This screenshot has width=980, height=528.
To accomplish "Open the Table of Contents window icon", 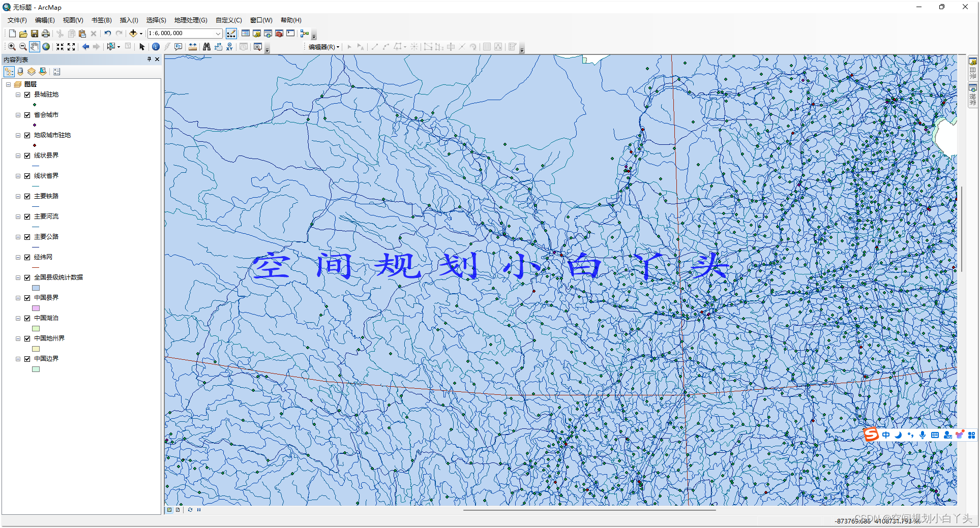I will (x=246, y=34).
